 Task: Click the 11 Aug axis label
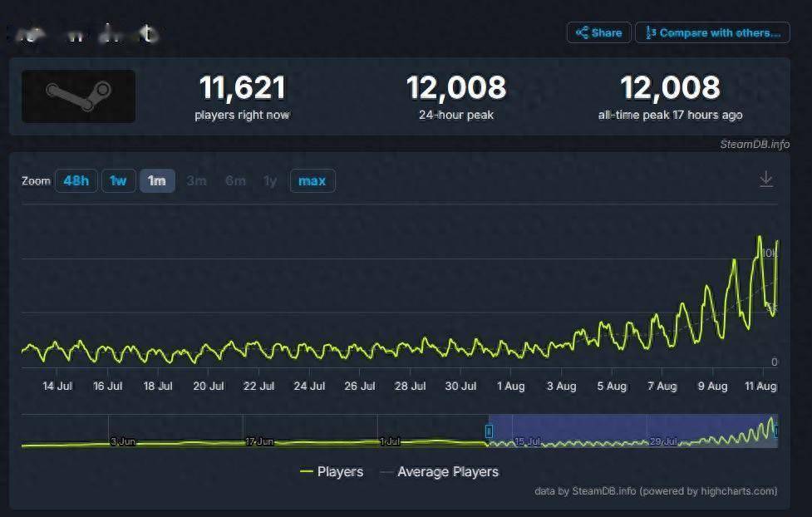tap(760, 386)
